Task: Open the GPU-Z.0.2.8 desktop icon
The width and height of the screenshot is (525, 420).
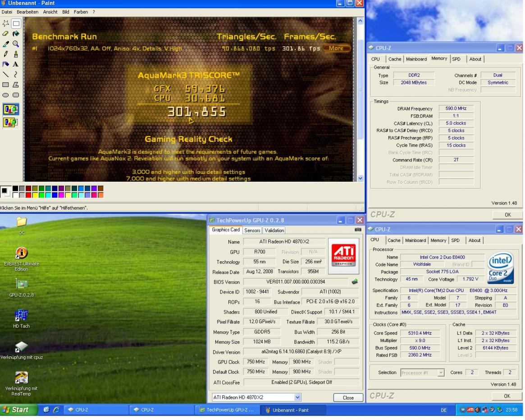Action: pos(22,288)
